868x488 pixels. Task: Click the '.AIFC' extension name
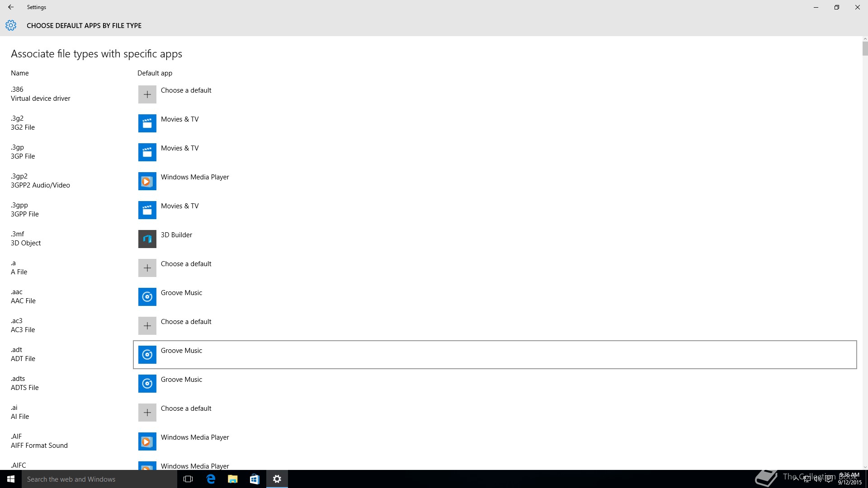tap(19, 465)
